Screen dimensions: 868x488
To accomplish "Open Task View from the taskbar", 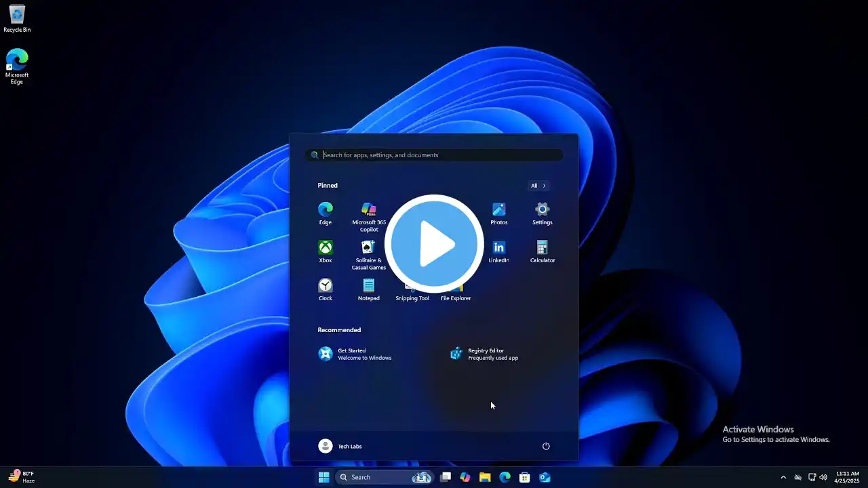I will [446, 477].
